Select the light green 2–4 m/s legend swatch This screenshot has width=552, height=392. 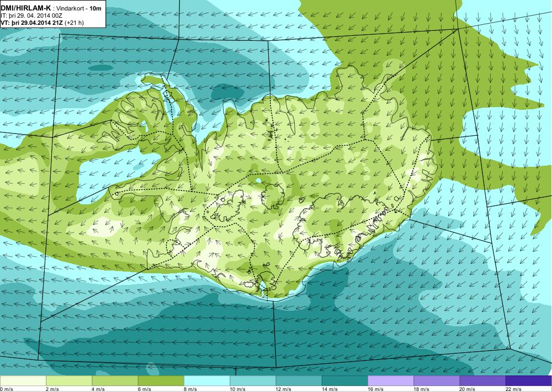click(x=69, y=381)
